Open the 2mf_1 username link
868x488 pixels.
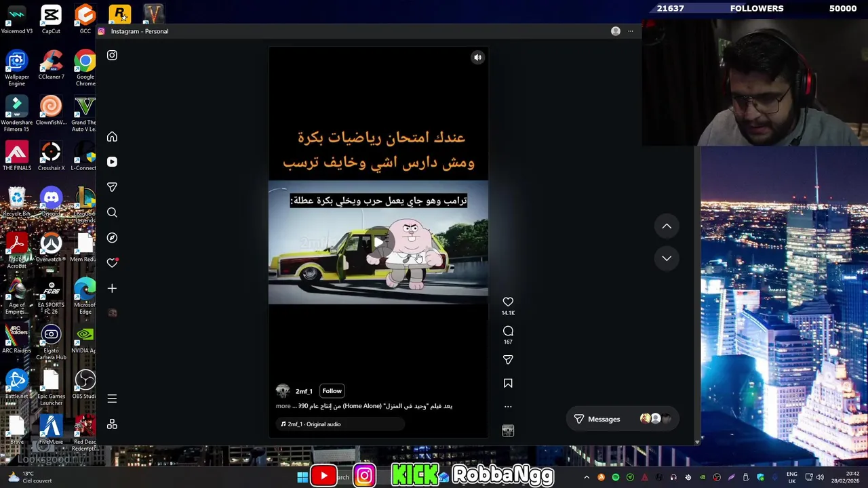click(x=304, y=391)
